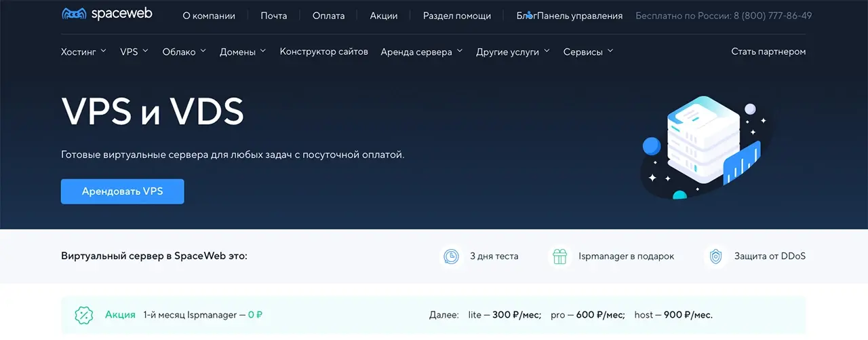Open the Почта link

(274, 16)
